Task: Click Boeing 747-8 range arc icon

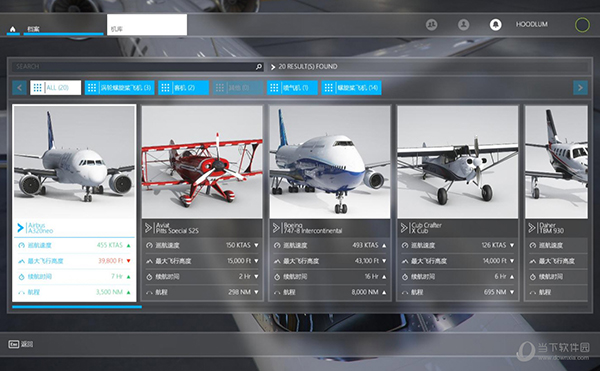Action: click(277, 293)
